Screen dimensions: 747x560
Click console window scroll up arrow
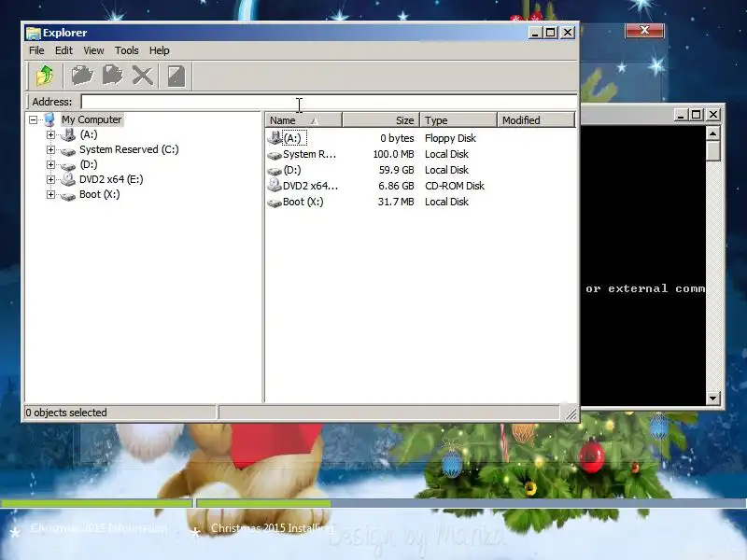(712, 133)
